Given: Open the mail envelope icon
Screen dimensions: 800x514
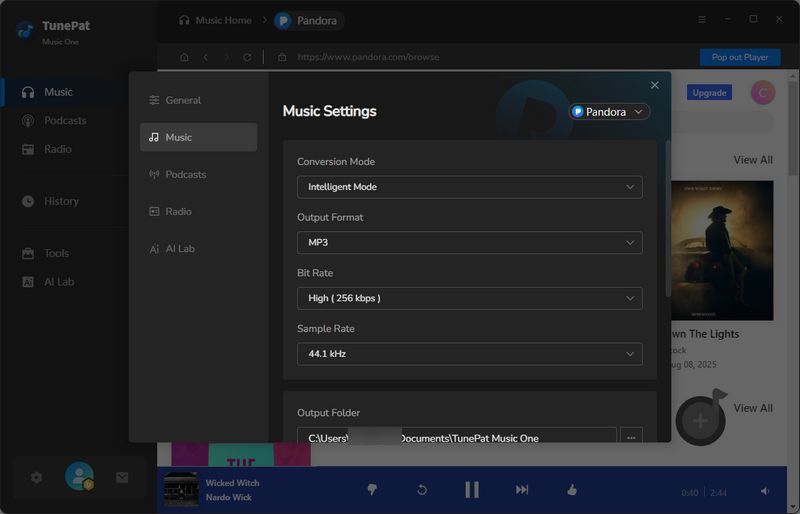Looking at the screenshot, I should point(122,478).
